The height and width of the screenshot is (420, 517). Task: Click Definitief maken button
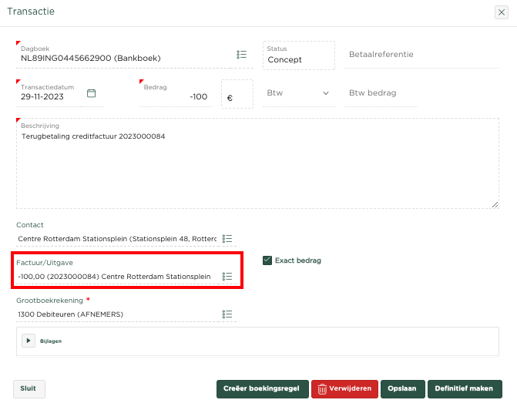465,388
